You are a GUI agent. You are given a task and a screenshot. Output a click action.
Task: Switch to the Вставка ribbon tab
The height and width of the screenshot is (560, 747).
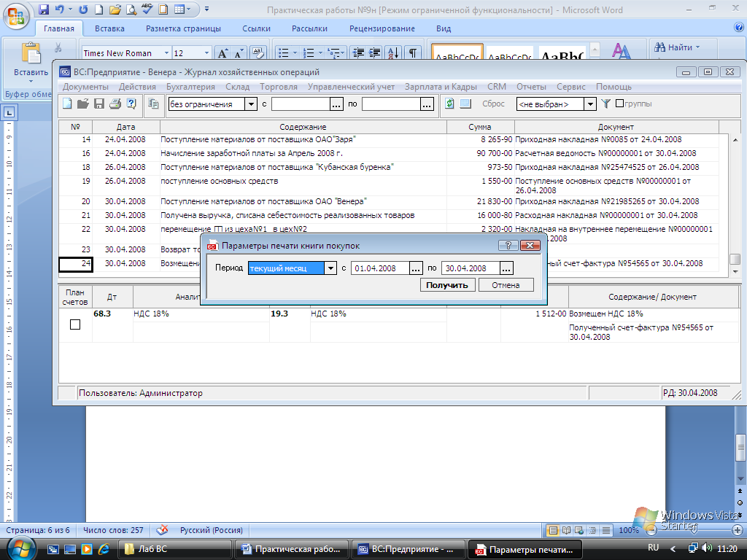109,28
